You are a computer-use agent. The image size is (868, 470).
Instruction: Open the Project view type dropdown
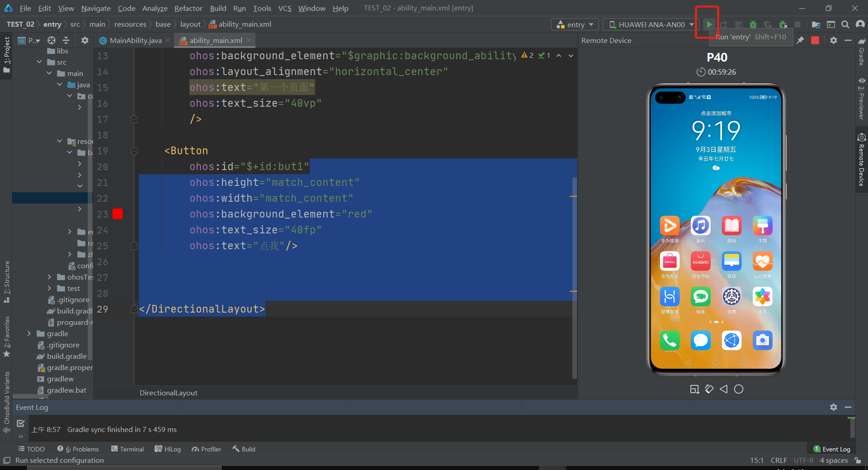click(29, 40)
